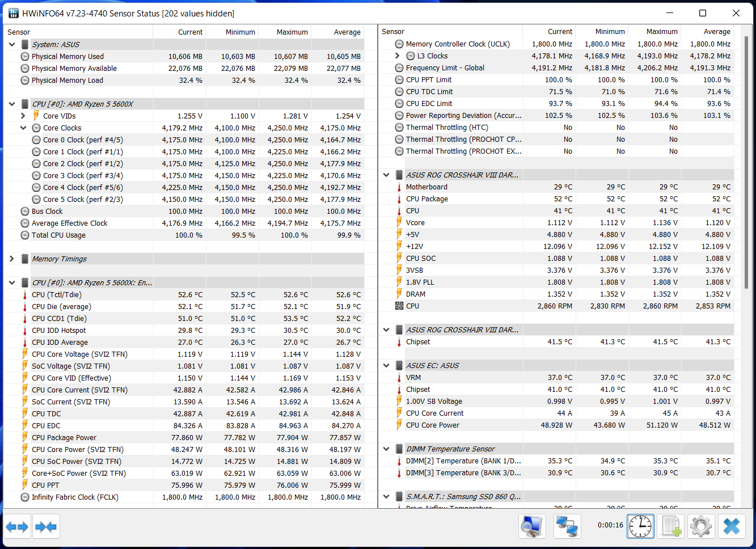This screenshot has height=549, width=756.
Task: Open sensor settings gear icon
Action: (702, 526)
